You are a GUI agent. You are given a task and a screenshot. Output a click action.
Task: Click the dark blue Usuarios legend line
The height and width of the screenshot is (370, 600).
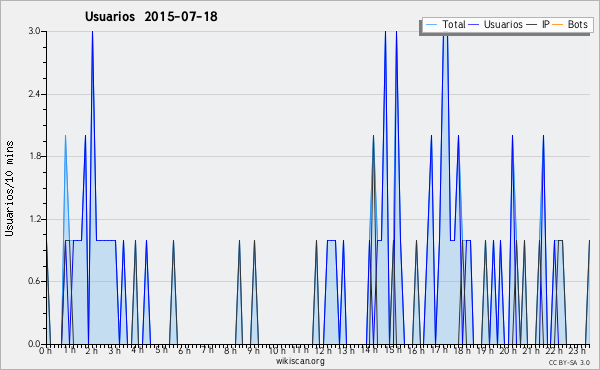[473, 25]
